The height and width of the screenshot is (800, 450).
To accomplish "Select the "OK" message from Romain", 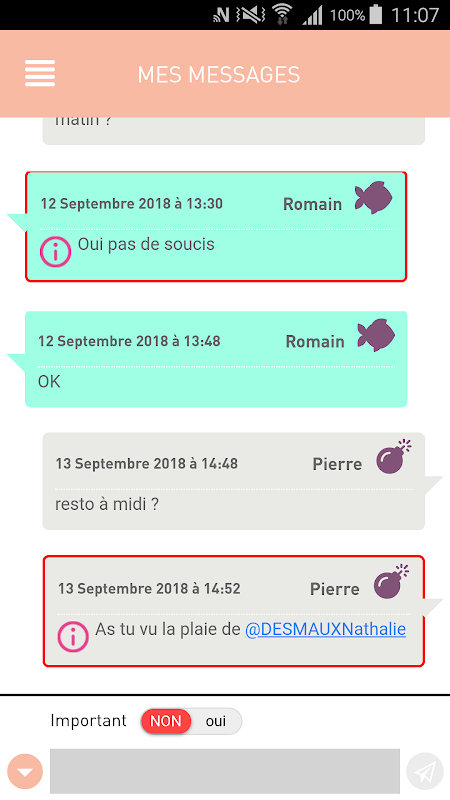I will point(216,359).
